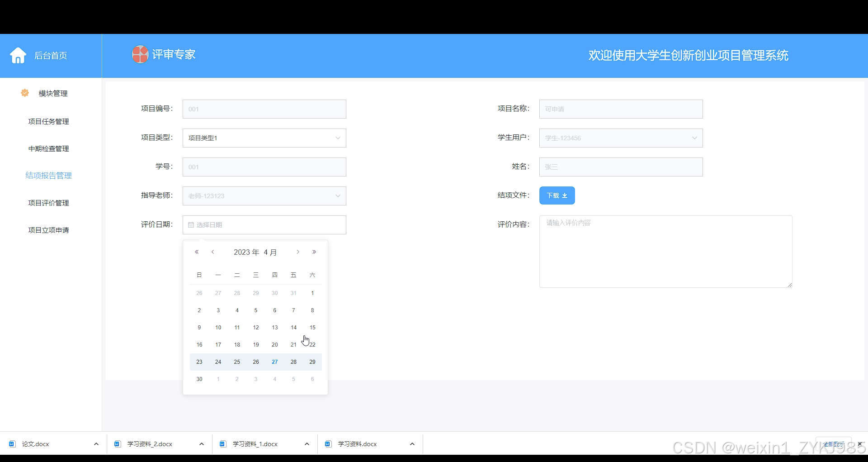Click the 下载 button for 结项文件
Screen dimensions: 868x462
point(557,195)
